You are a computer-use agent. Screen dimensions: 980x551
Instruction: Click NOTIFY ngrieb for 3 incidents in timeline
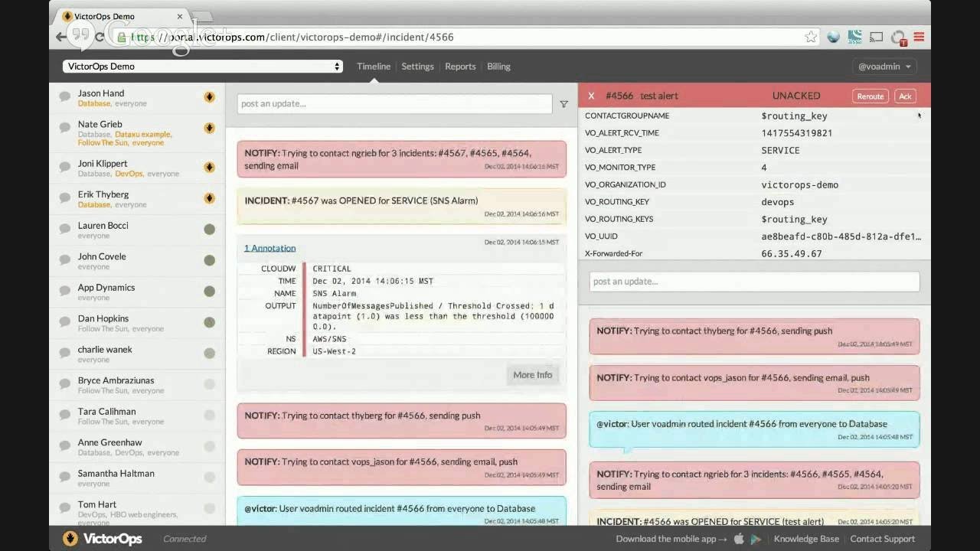point(402,159)
